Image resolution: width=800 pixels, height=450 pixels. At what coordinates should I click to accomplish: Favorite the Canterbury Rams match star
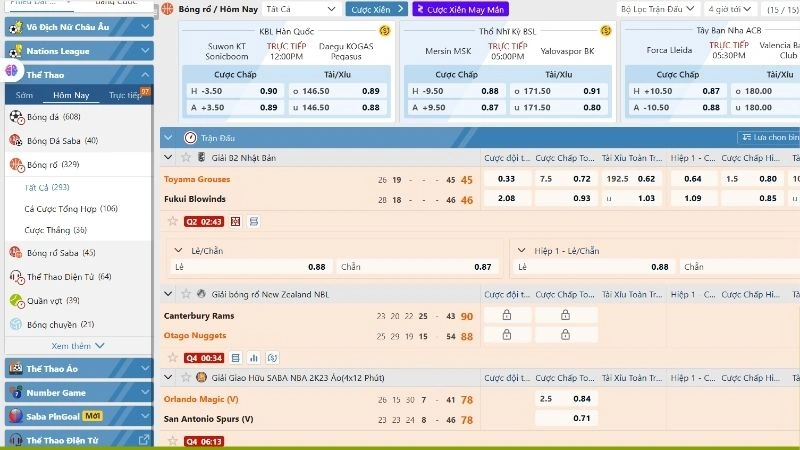point(172,358)
